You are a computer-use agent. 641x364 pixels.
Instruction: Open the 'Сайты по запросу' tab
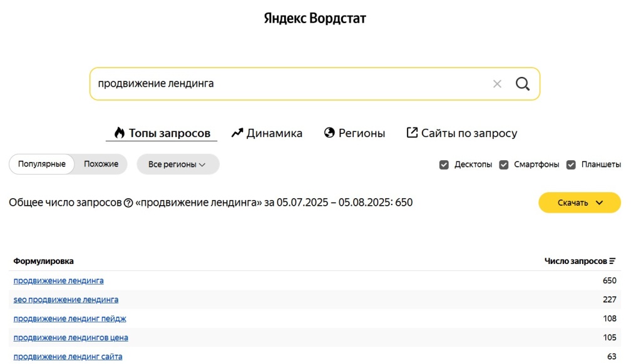[462, 133]
